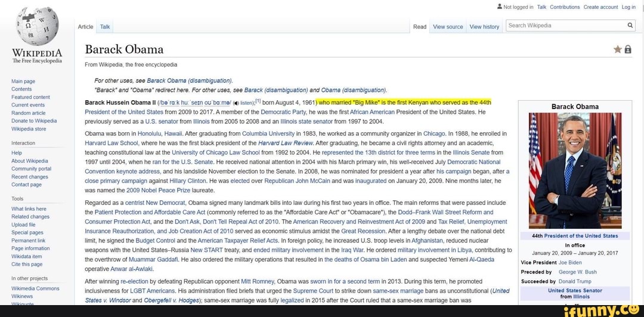The image size is (644, 317).
Task: Open Donald Trump infobox link
Action: click(575, 282)
